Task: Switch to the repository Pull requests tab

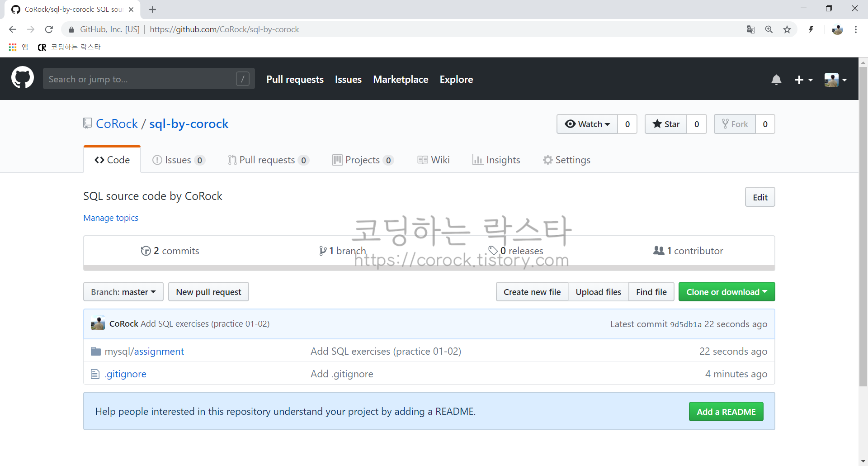Action: coord(269,160)
